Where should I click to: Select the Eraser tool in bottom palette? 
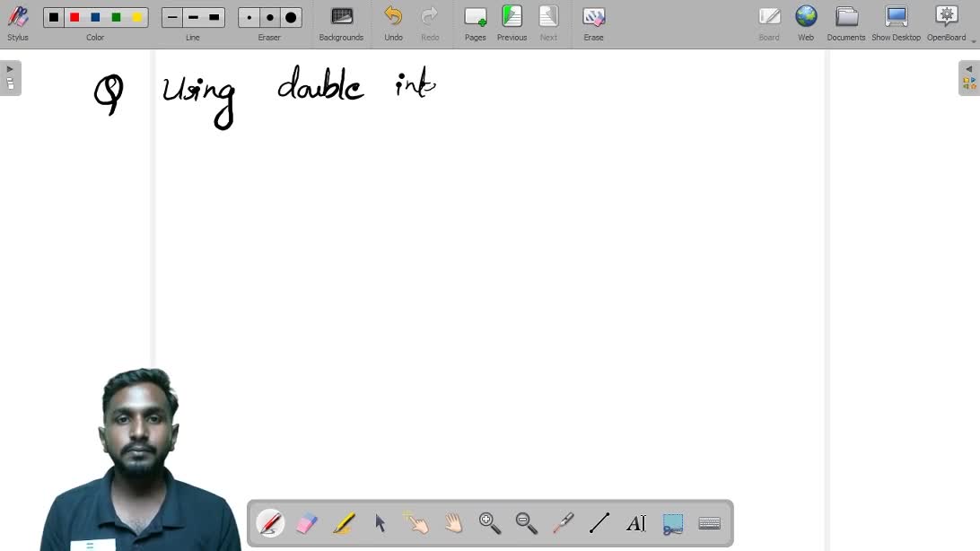[x=307, y=523]
